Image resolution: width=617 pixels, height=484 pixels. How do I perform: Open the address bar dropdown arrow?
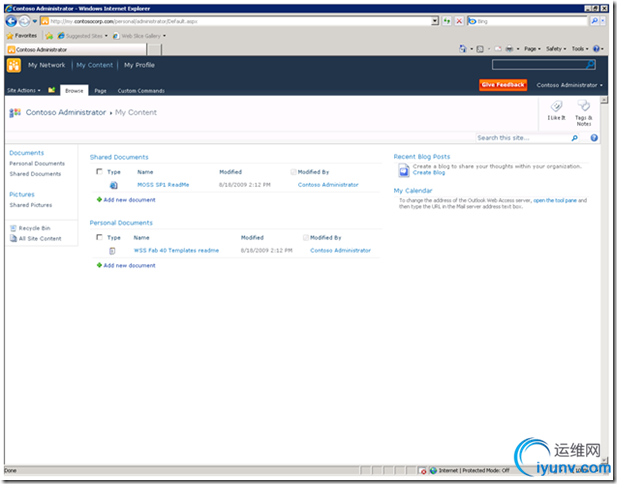coord(435,21)
